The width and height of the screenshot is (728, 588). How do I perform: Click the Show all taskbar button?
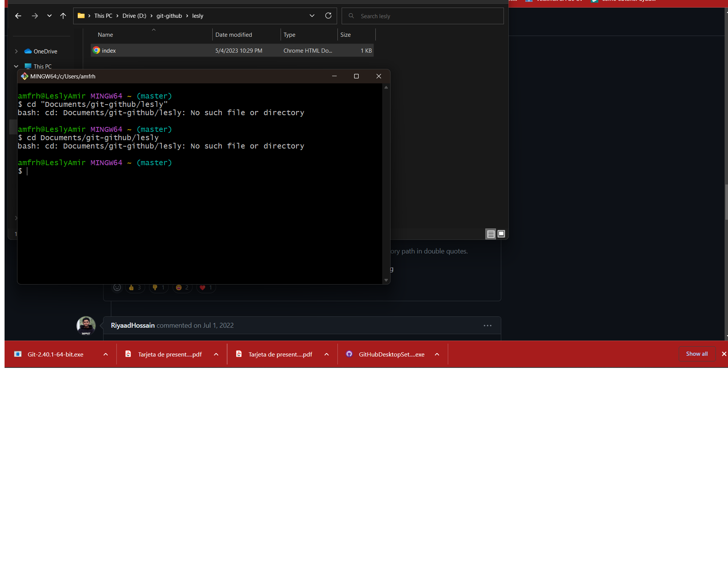click(696, 354)
